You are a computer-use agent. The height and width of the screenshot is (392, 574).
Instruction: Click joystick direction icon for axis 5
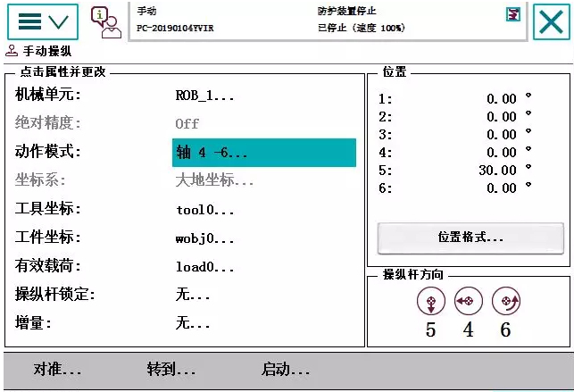(x=431, y=302)
